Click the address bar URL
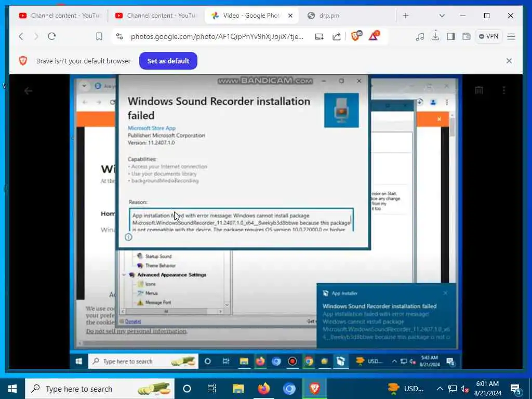 pos(217,36)
